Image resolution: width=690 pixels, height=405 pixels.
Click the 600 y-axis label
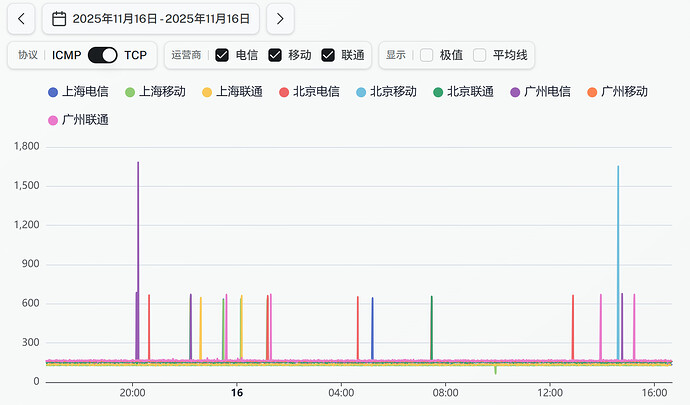pos(30,303)
